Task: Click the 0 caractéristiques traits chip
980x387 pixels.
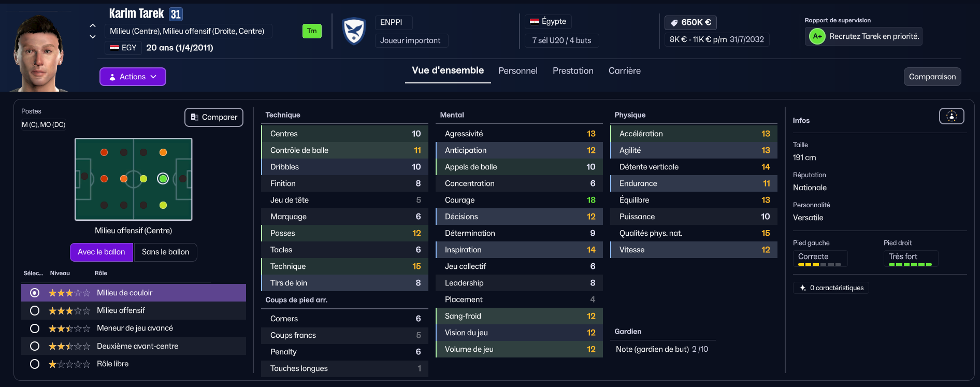Action: click(831, 288)
